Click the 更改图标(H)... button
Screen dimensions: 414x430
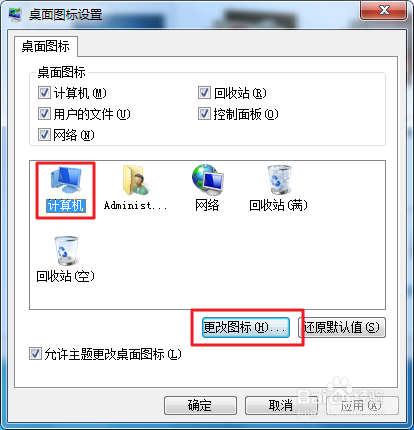point(246,327)
